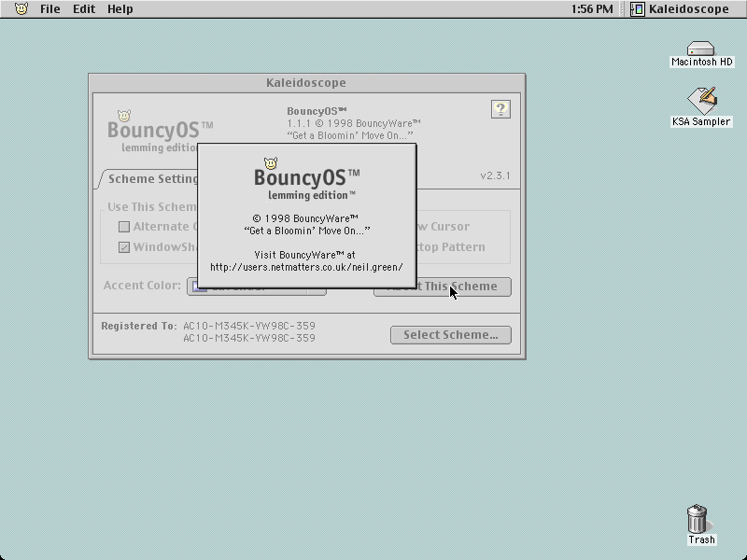Click the v2.3.1 version text
This screenshot has height=560, width=747.
click(x=495, y=175)
